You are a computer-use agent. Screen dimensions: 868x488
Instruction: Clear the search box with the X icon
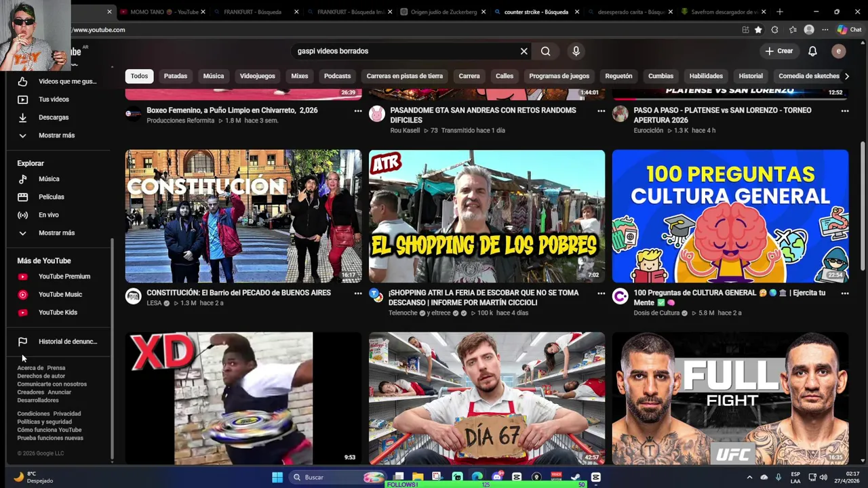(524, 51)
